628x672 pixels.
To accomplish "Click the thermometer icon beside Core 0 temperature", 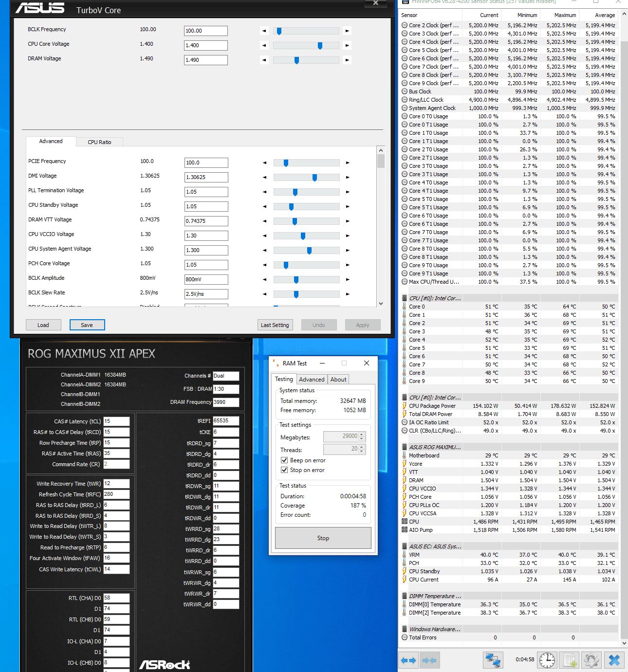I will (405, 307).
